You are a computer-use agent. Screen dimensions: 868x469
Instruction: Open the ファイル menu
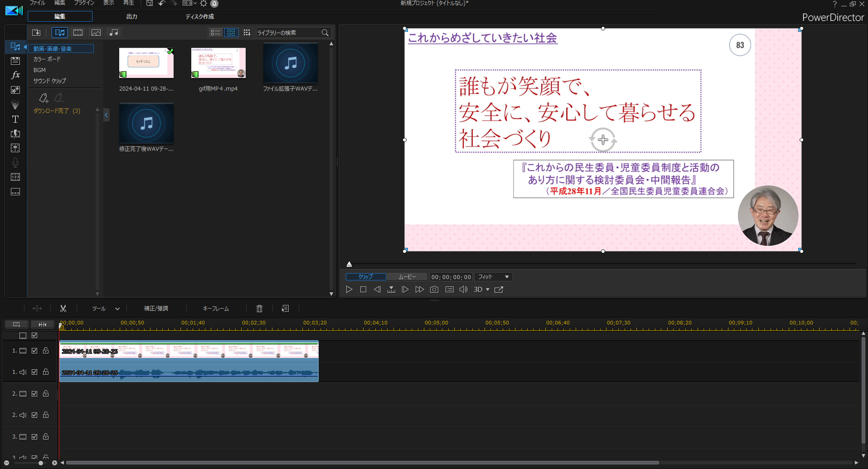[x=38, y=3]
